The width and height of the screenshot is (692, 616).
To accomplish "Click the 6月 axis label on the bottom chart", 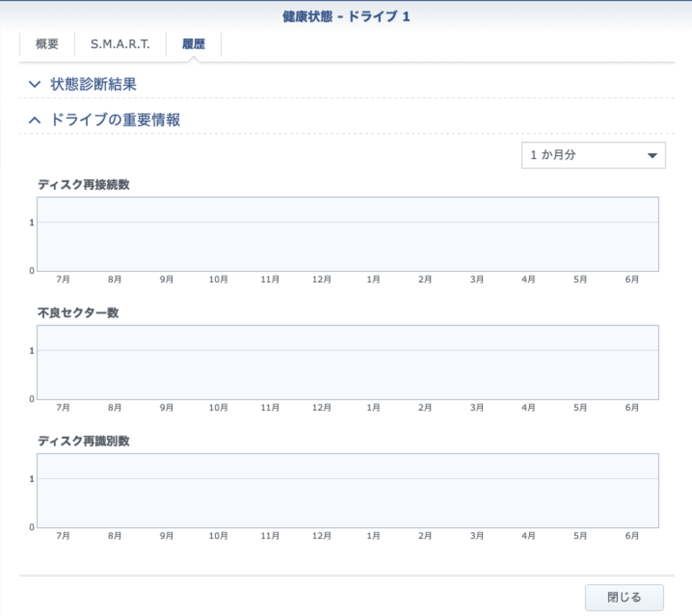I will click(x=632, y=535).
